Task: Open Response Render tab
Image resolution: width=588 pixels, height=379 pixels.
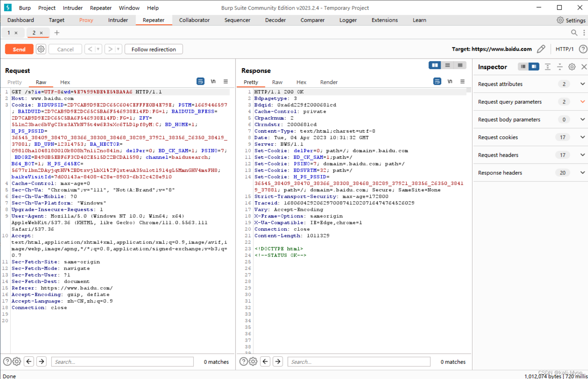Action: click(329, 82)
